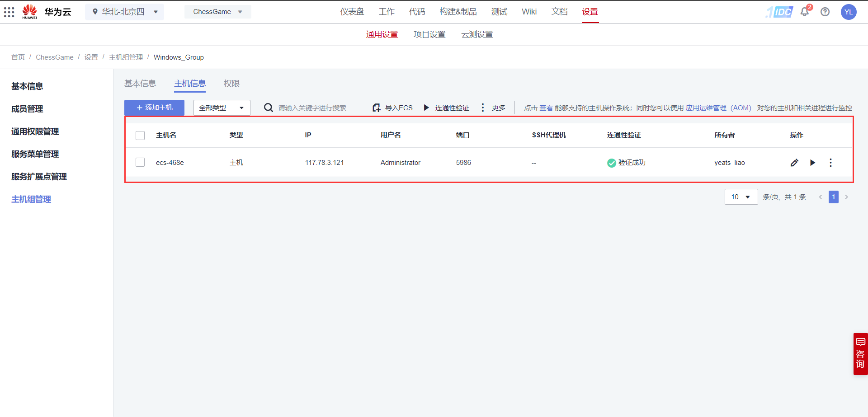
Task: Open the 云测设置 settings menu item
Action: tap(477, 34)
